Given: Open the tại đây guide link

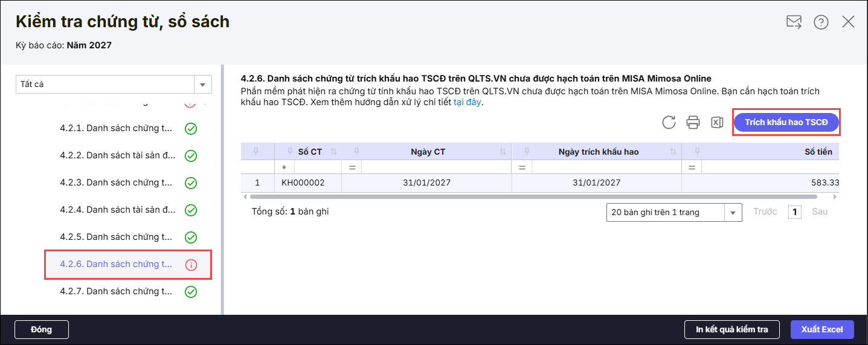Looking at the screenshot, I should (467, 102).
